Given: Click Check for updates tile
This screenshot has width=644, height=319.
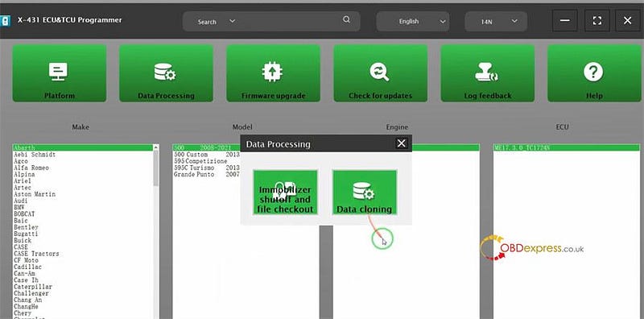Looking at the screenshot, I should pyautogui.click(x=380, y=73).
